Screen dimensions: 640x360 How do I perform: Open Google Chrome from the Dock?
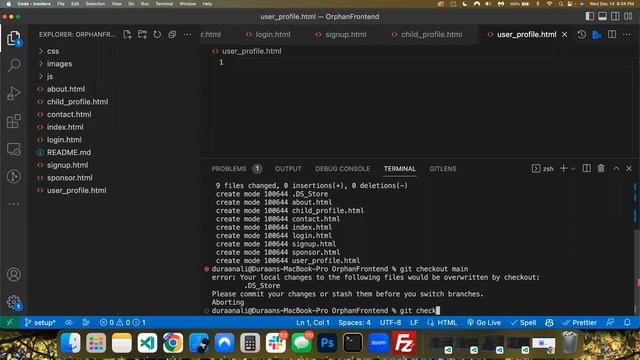(173, 343)
